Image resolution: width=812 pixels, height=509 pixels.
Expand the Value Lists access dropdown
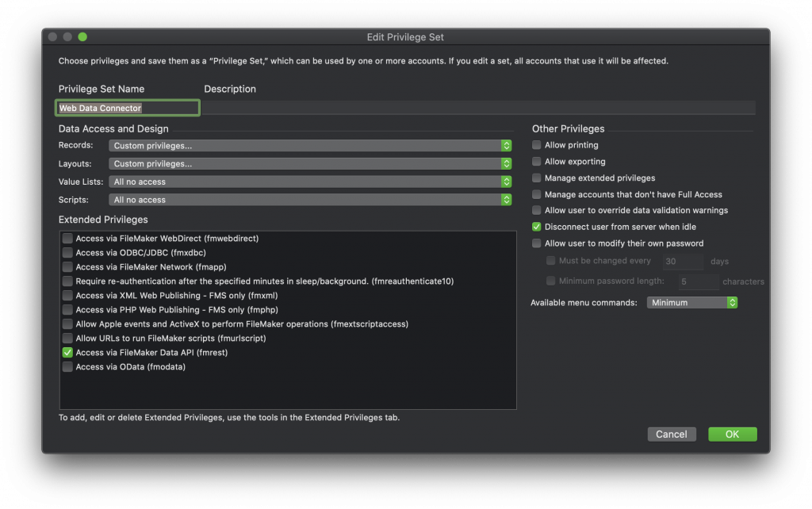click(x=505, y=181)
